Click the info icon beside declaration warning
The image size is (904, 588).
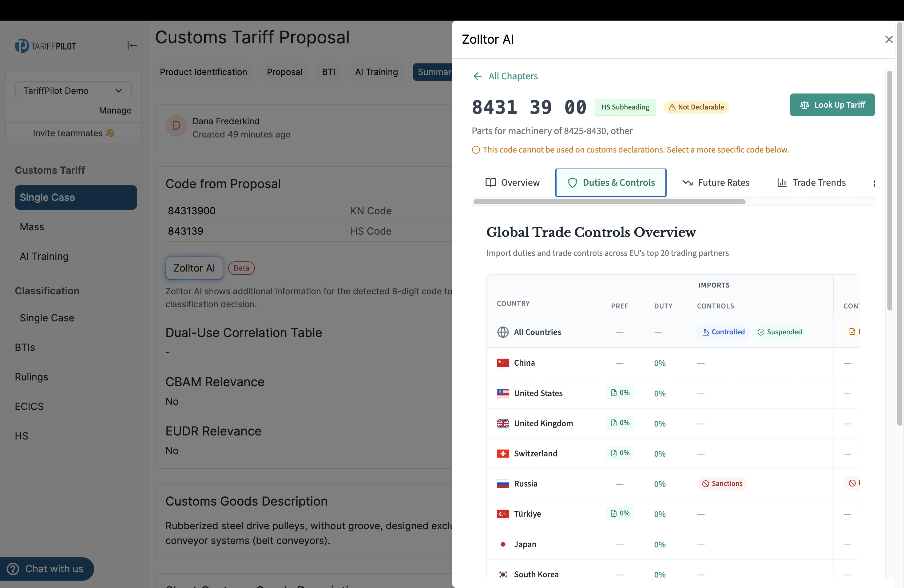476,150
